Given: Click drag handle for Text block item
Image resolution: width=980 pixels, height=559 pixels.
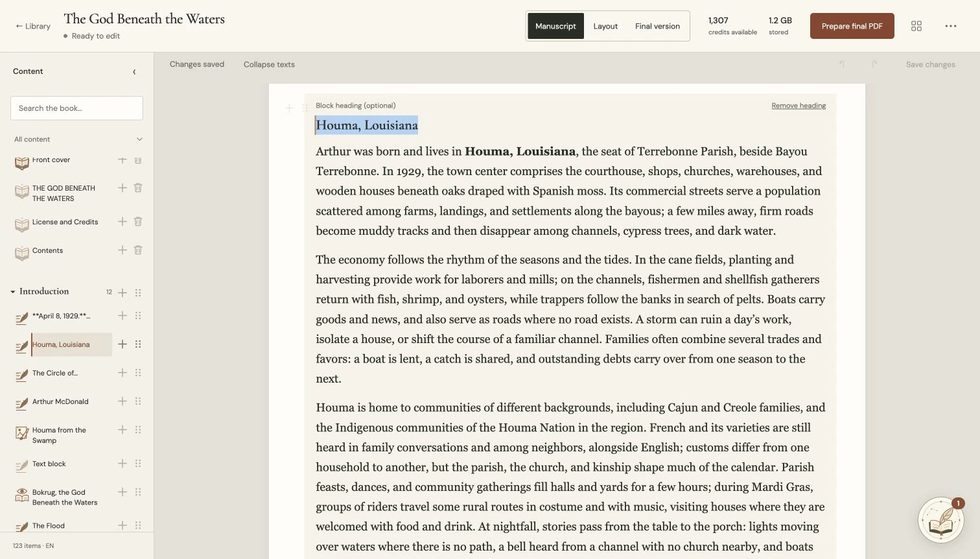Looking at the screenshot, I should coord(138,464).
